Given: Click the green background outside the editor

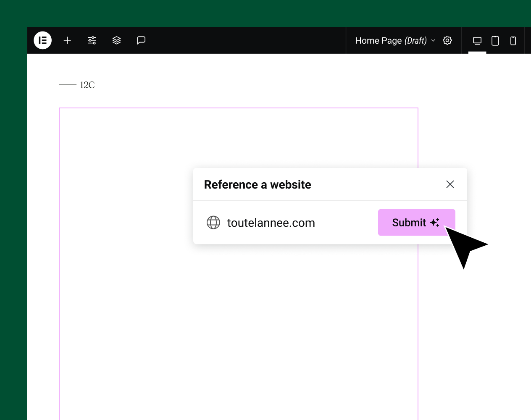Looking at the screenshot, I should (x=13, y=210).
